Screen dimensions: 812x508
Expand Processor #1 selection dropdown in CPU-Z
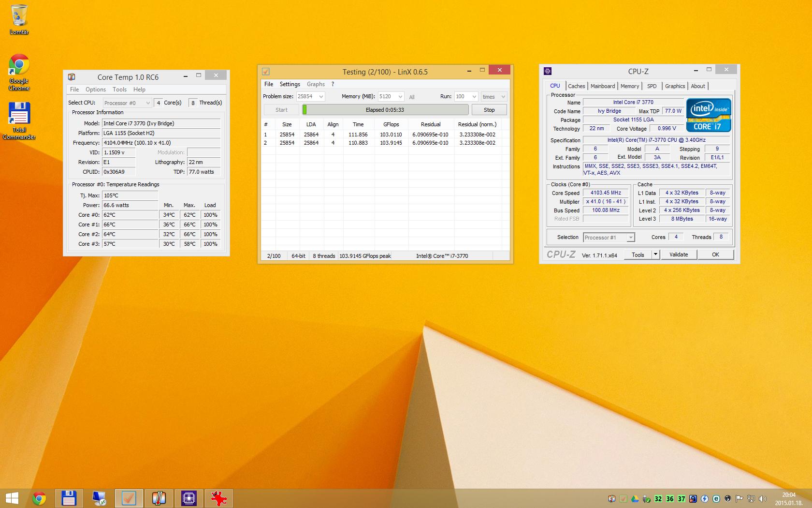pos(630,238)
